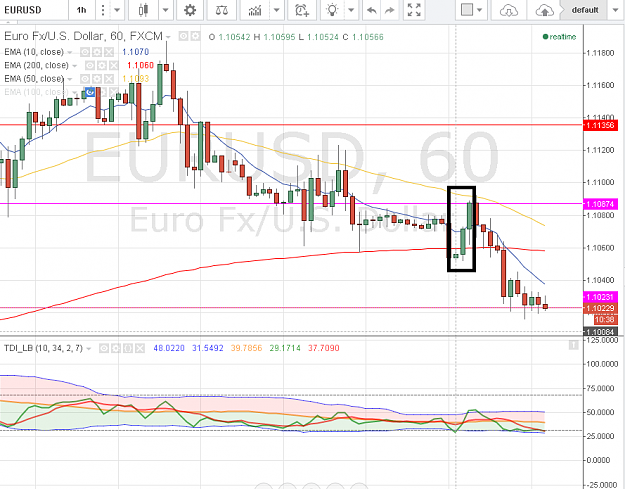
Task: Expand the EMA (200, close) legend arrow
Action: (x=75, y=65)
